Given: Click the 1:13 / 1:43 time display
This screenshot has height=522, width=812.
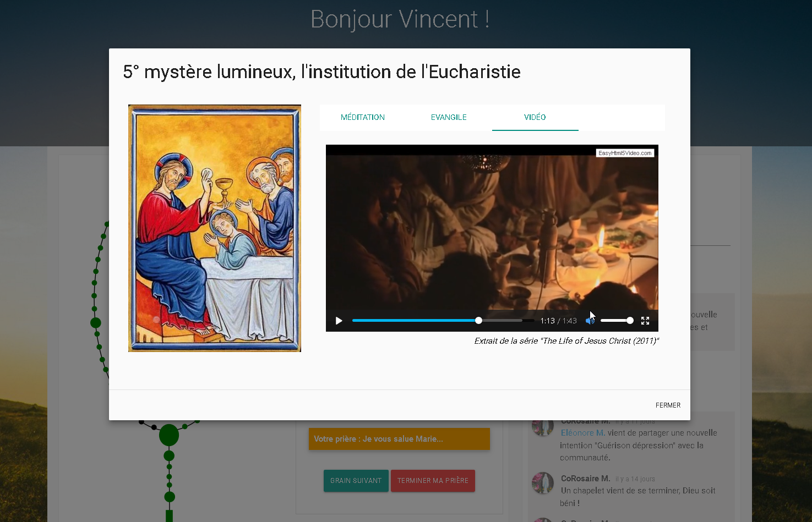Looking at the screenshot, I should click(x=558, y=321).
